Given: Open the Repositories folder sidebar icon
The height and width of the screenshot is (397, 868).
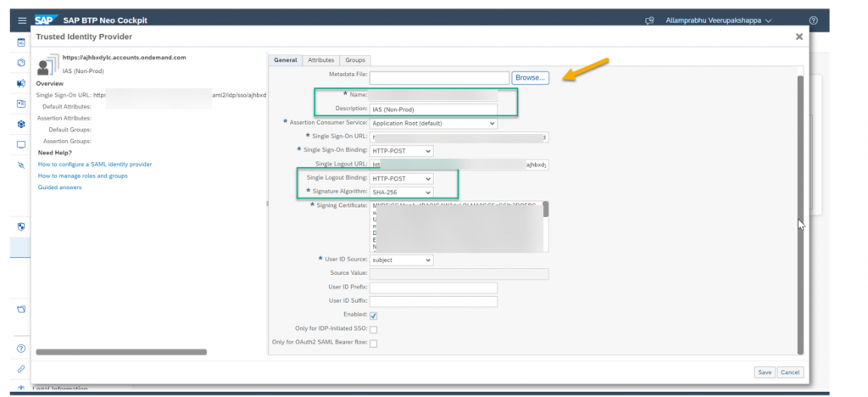Looking at the screenshot, I should pyautogui.click(x=21, y=309).
